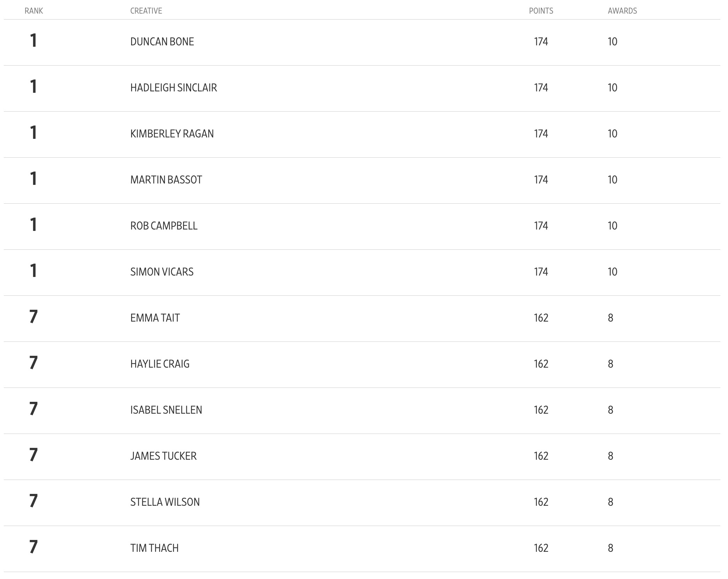The image size is (728, 579).
Task: Open Duncan Bone's creative profile
Action: (162, 42)
